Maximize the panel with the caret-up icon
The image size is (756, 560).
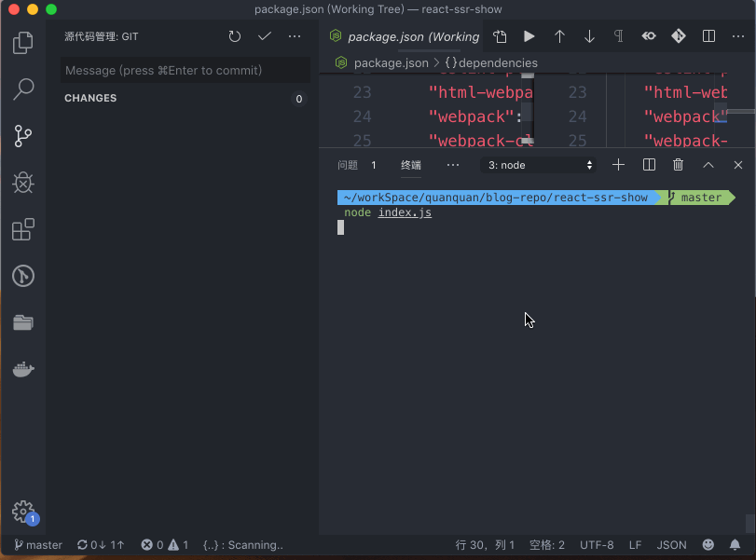coord(708,165)
